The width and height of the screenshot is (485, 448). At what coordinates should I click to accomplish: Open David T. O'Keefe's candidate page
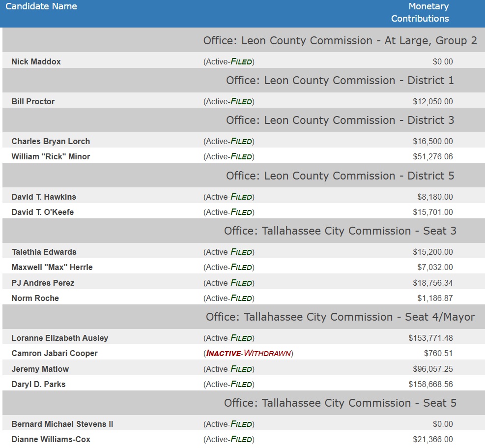point(43,212)
